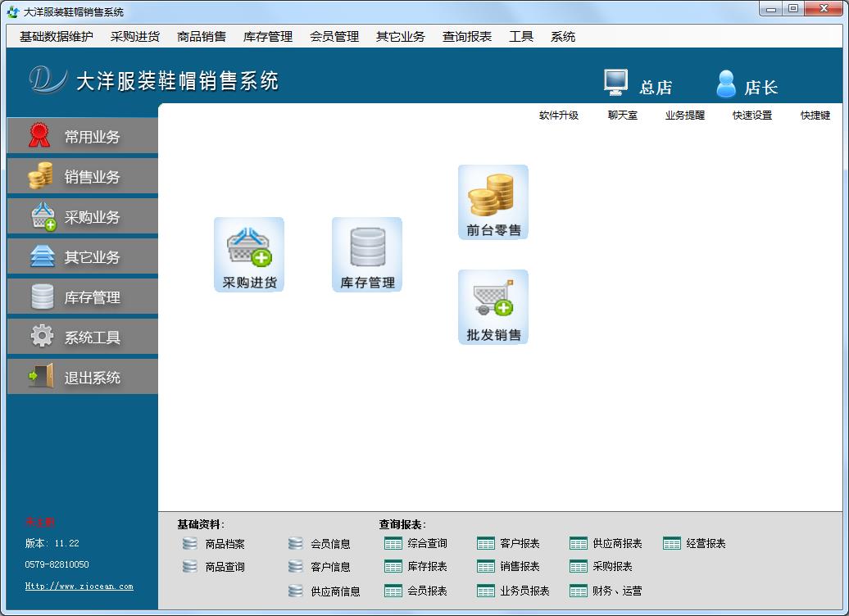Image resolution: width=849 pixels, height=616 pixels.
Task: Launch 批发销售 shopping cart tile
Action: [x=493, y=307]
